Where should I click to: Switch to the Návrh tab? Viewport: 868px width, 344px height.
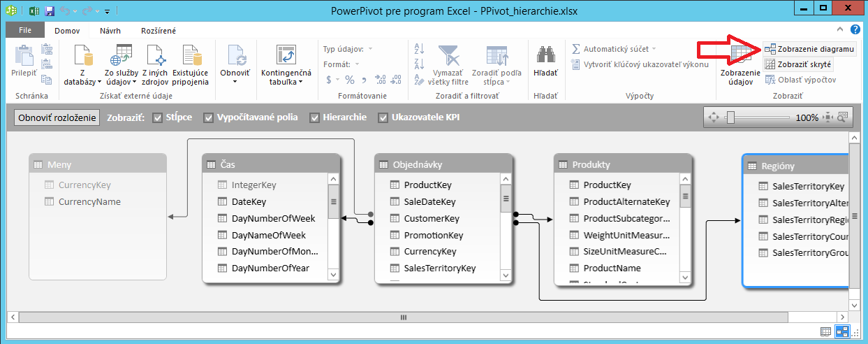pyautogui.click(x=110, y=31)
